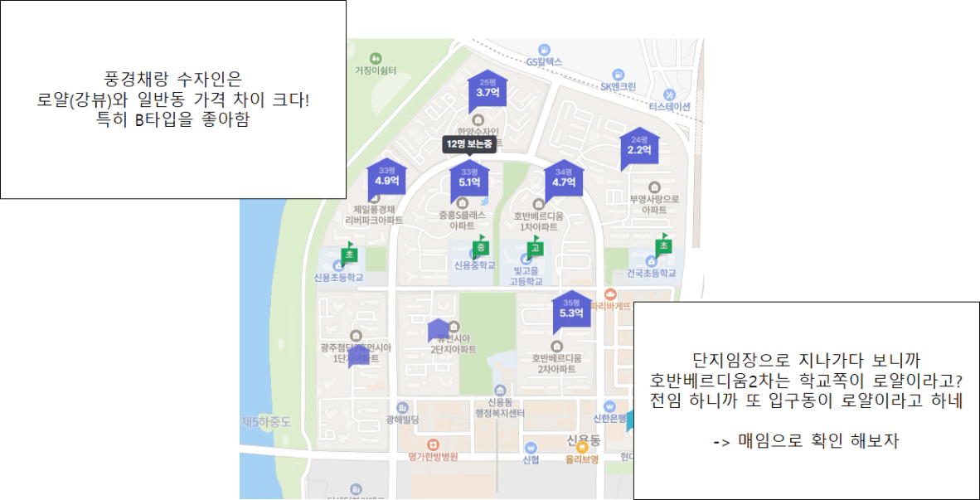
Task: Click the 호반베르디움 2차아파트 icon
Action: click(x=557, y=346)
